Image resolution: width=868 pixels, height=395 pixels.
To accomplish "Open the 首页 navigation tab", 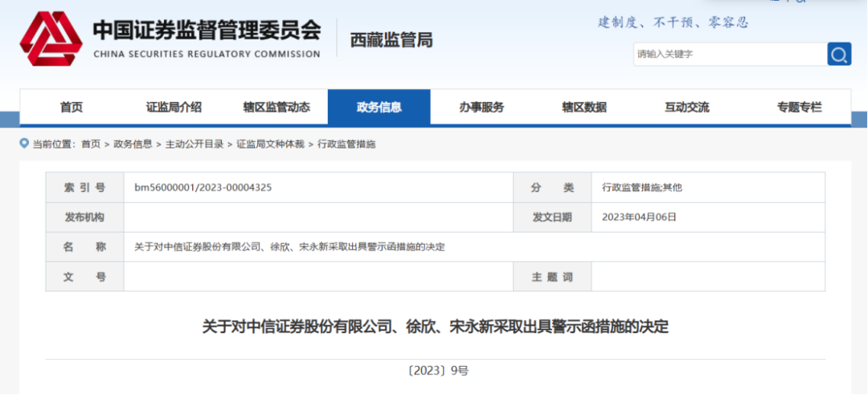I will click(x=72, y=108).
